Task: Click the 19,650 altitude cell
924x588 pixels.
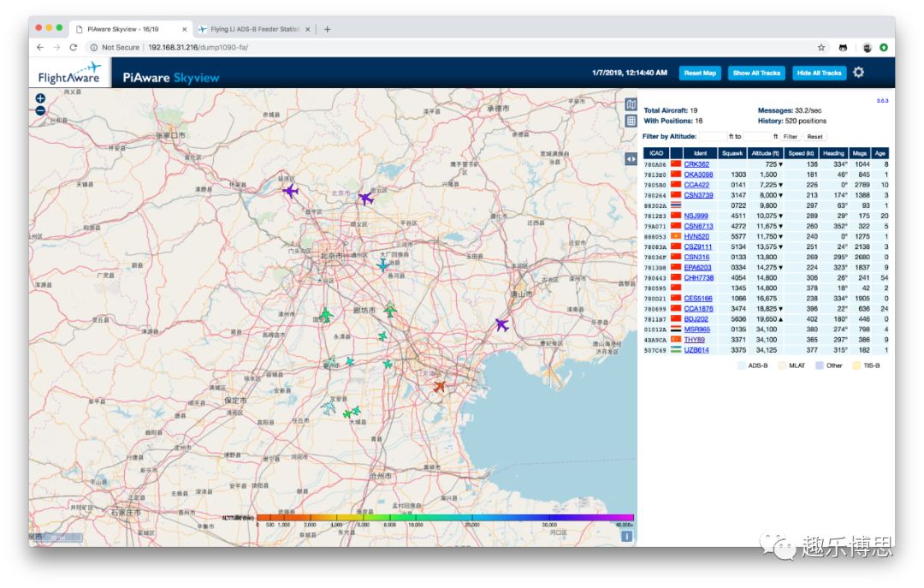Action: pos(767,319)
